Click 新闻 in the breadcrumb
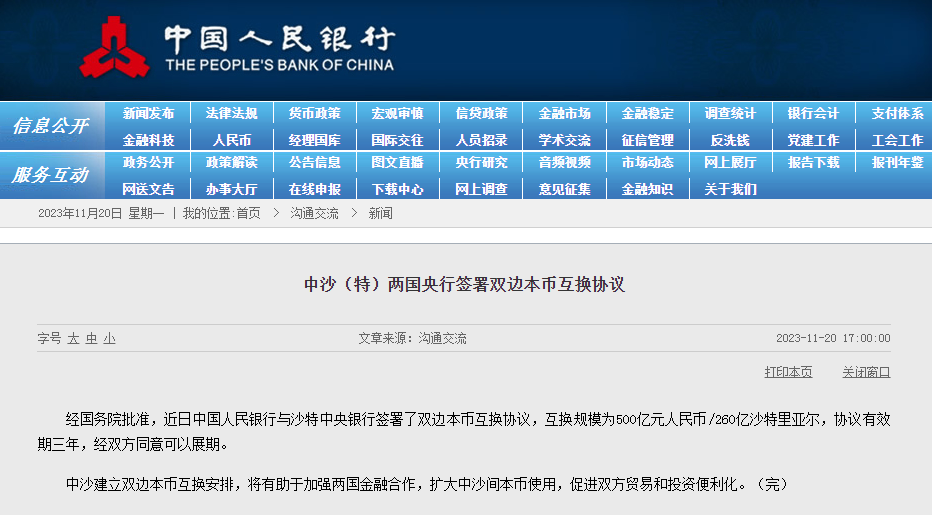Image resolution: width=932 pixels, height=515 pixels. tap(380, 213)
